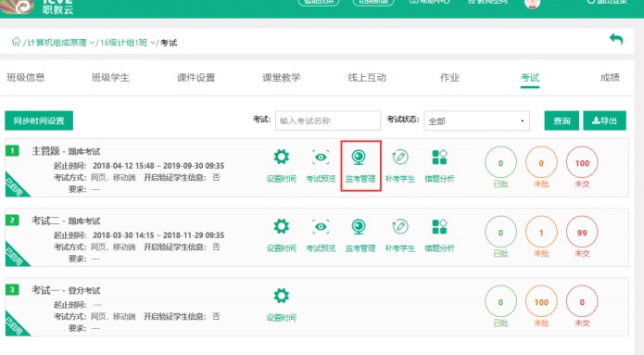Image resolution: width=644 pixels, height=355 pixels.
Task: Click 未交 circle showing 100 for 主管题
Action: click(582, 163)
